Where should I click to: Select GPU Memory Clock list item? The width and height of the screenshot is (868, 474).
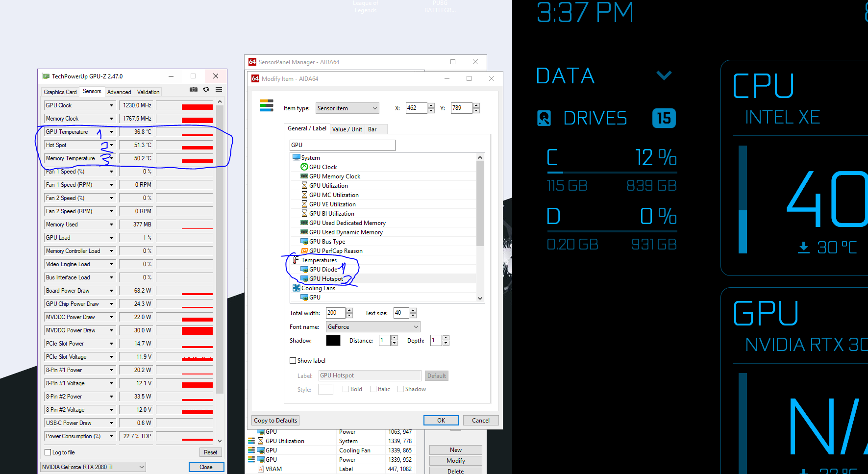click(335, 176)
